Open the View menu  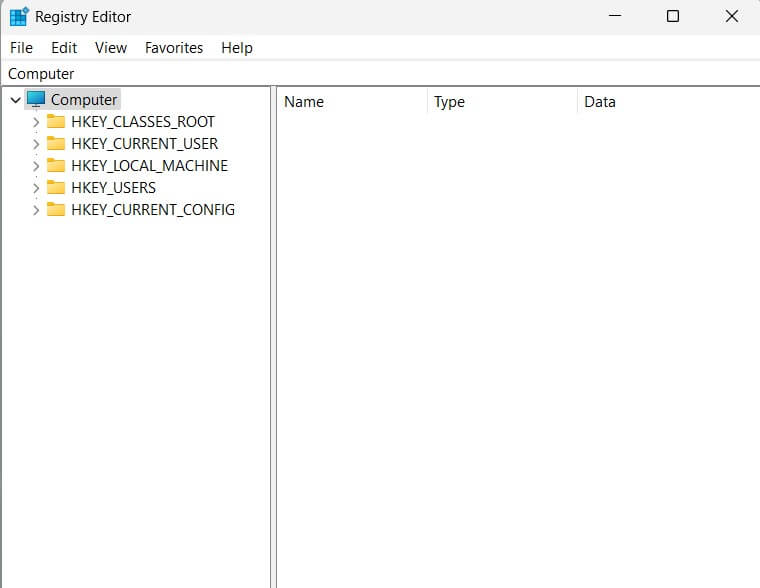pyautogui.click(x=111, y=48)
